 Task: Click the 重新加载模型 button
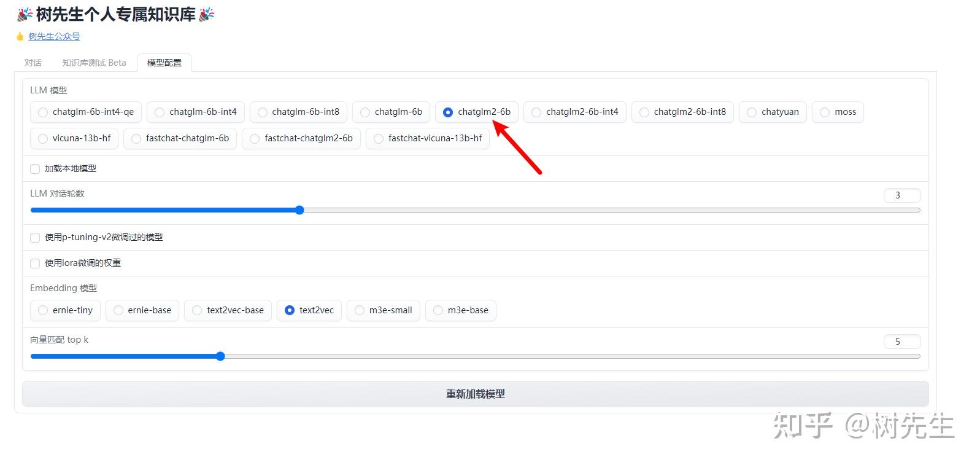click(476, 394)
